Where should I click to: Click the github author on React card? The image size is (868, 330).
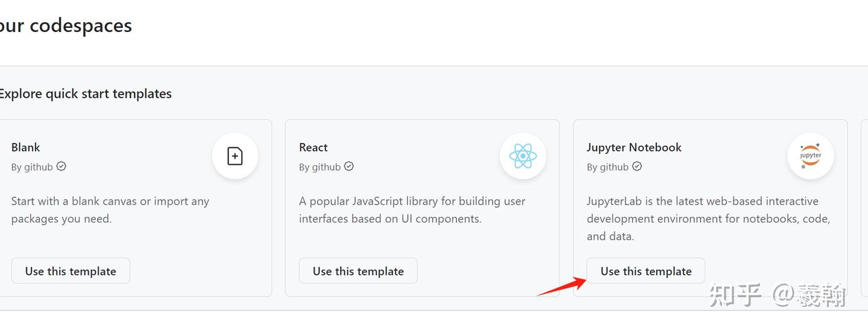(326, 167)
